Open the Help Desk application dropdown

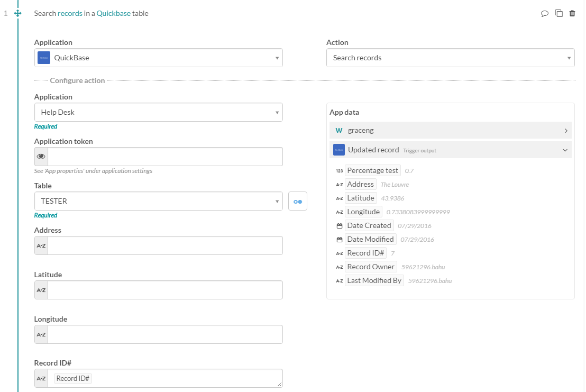(x=159, y=112)
